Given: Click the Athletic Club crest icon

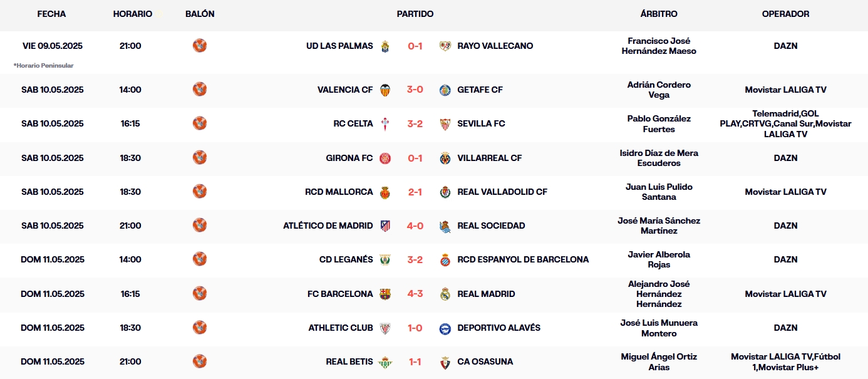Looking at the screenshot, I should click(385, 328).
